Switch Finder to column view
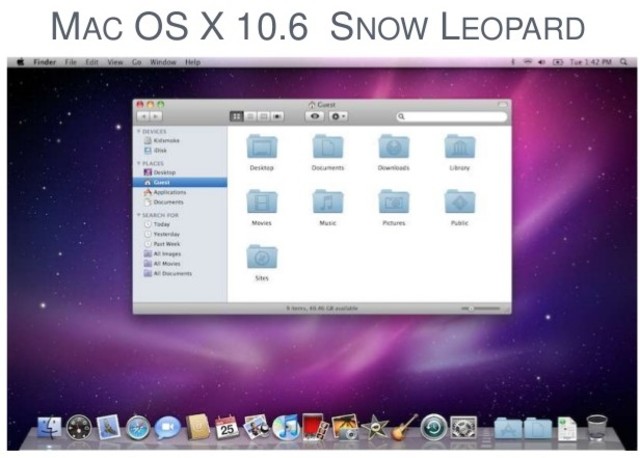 pyautogui.click(x=264, y=117)
